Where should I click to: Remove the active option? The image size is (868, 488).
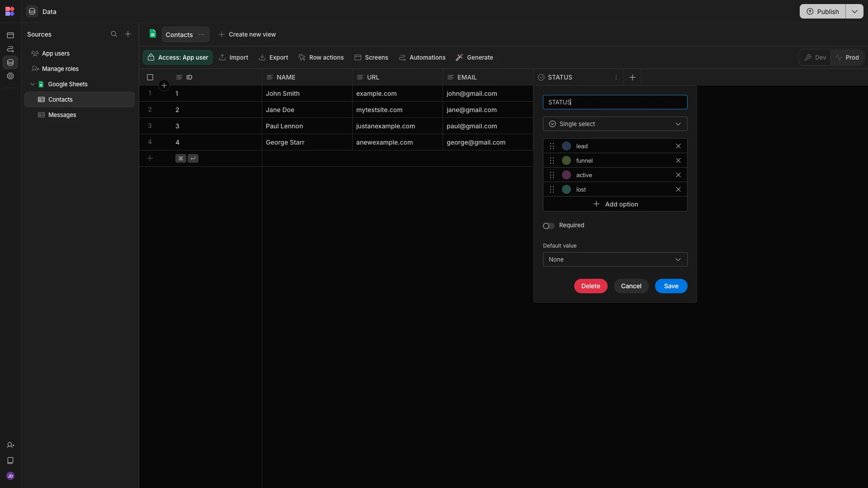[678, 175]
